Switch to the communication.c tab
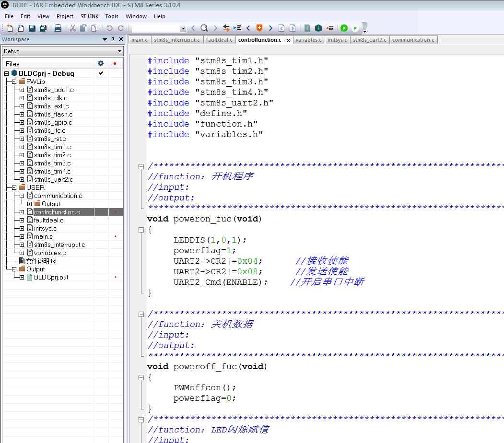The height and width of the screenshot is (443, 504). click(413, 40)
